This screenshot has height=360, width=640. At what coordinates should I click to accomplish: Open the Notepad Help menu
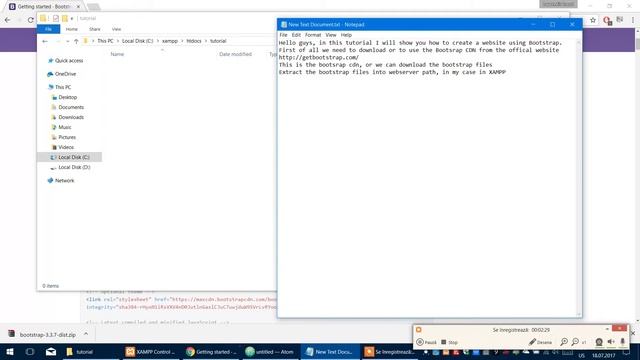pos(346,35)
